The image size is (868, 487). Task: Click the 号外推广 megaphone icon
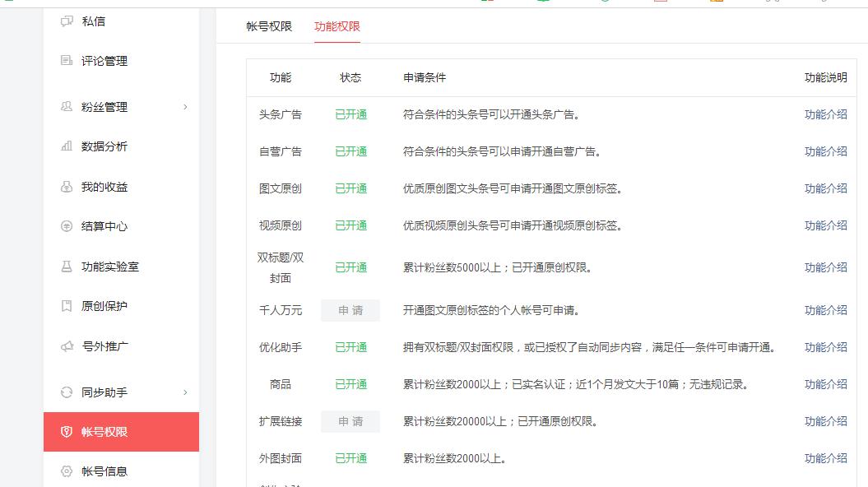tap(67, 346)
